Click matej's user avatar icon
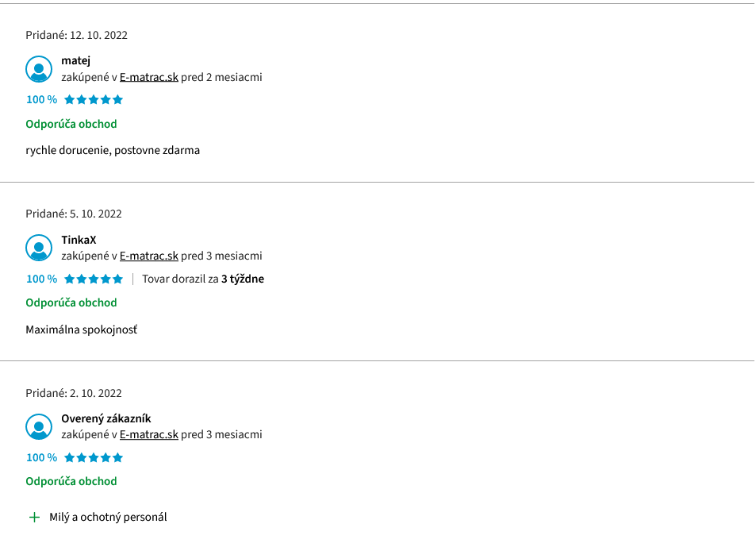 coord(39,69)
